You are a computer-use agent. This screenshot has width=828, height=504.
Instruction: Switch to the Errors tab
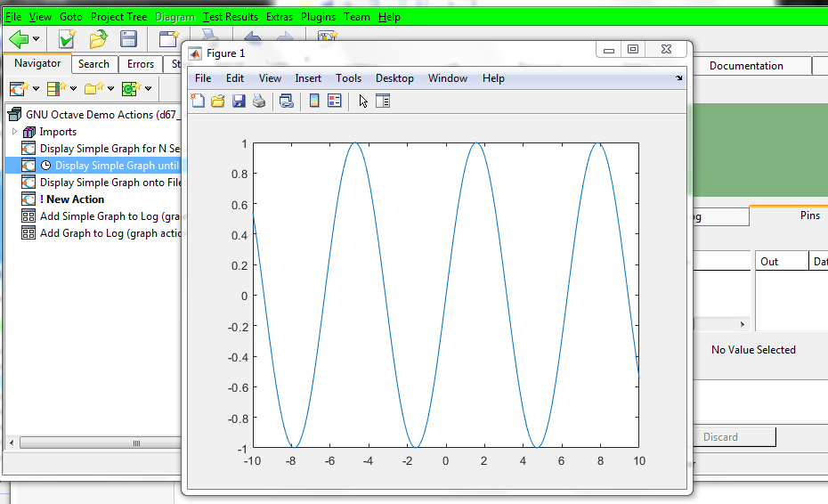tap(140, 64)
